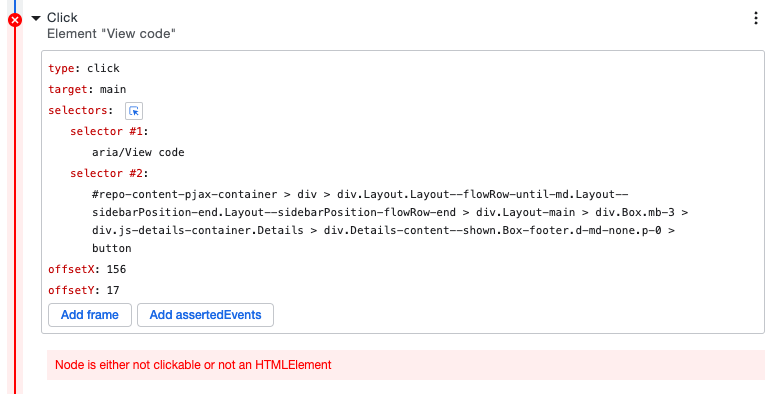Edit the offsetY value 17

(113, 291)
